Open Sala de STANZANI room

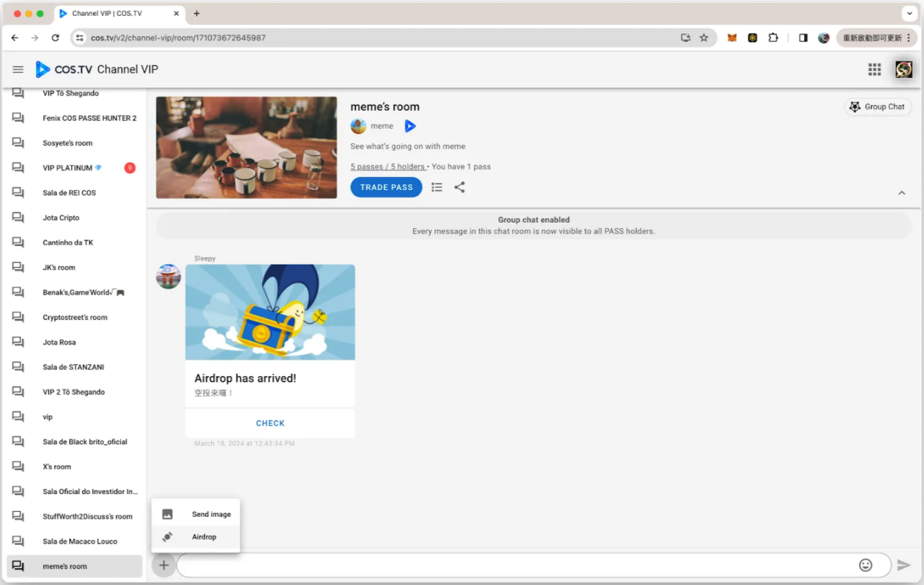74,367
